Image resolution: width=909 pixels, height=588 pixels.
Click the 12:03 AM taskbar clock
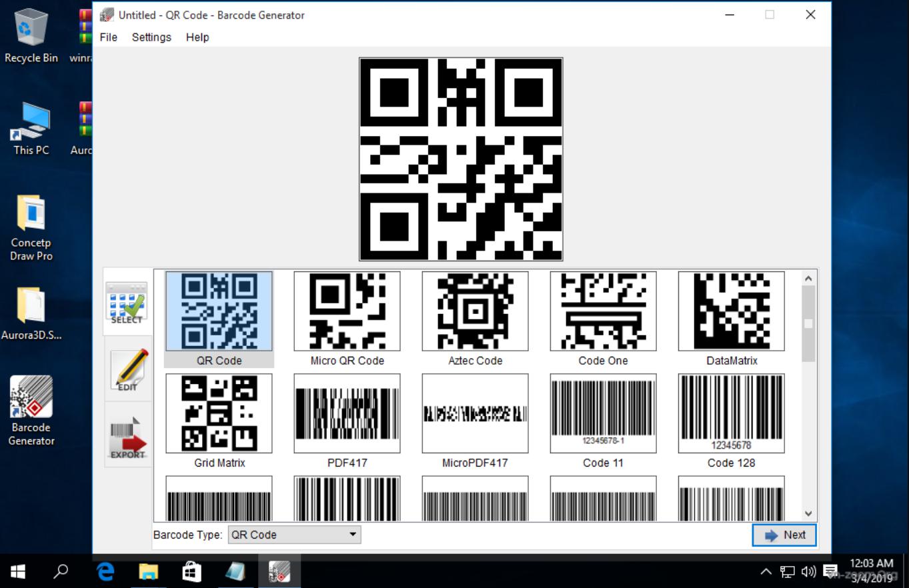click(871, 571)
